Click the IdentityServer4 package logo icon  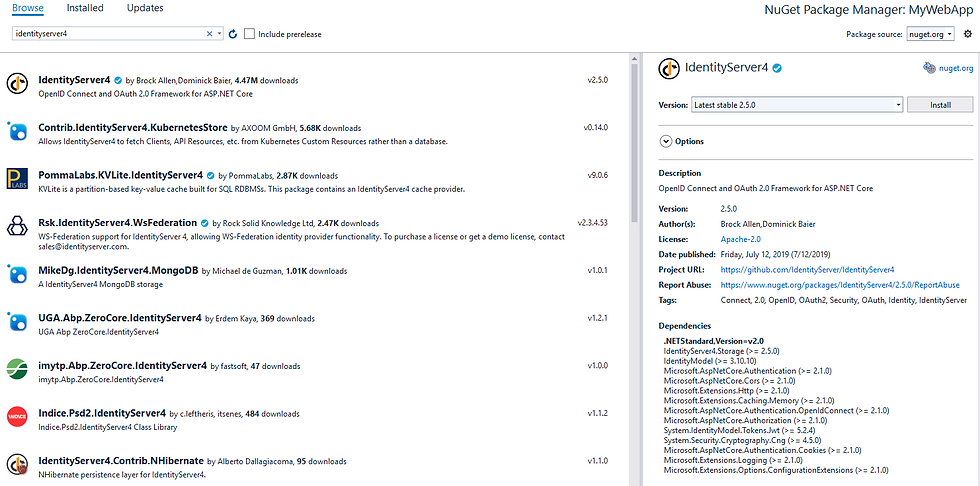[x=17, y=83]
